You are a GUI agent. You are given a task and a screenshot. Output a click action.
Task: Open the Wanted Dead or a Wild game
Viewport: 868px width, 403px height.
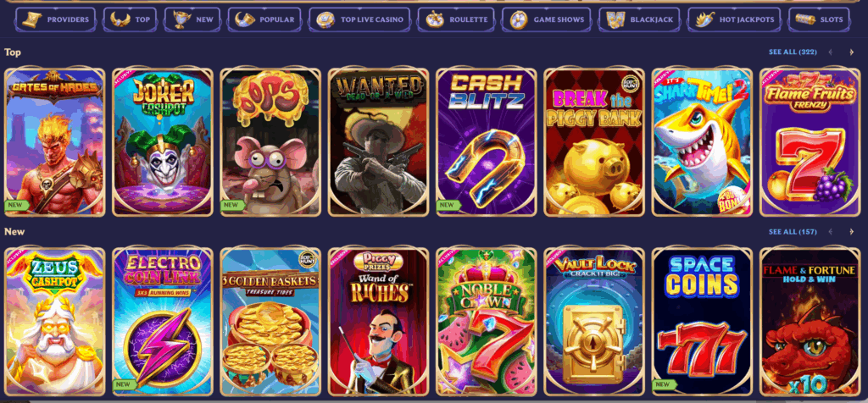pos(378,142)
